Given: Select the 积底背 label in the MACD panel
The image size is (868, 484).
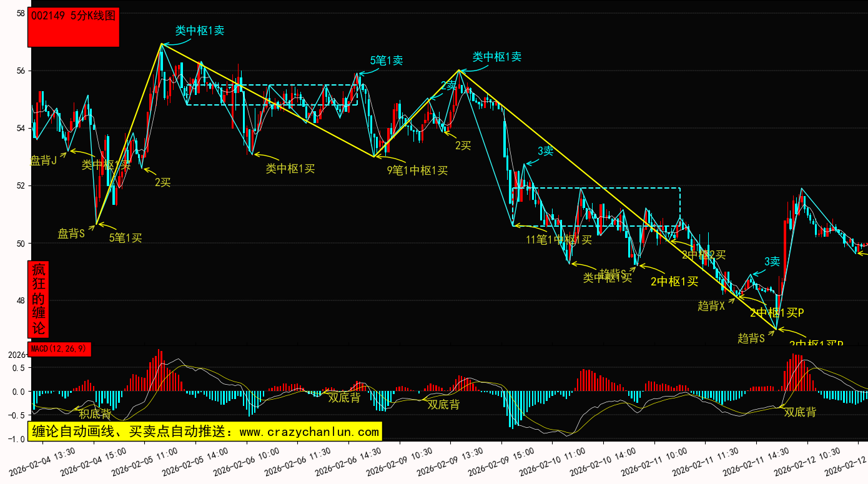Looking at the screenshot, I should 95,413.
